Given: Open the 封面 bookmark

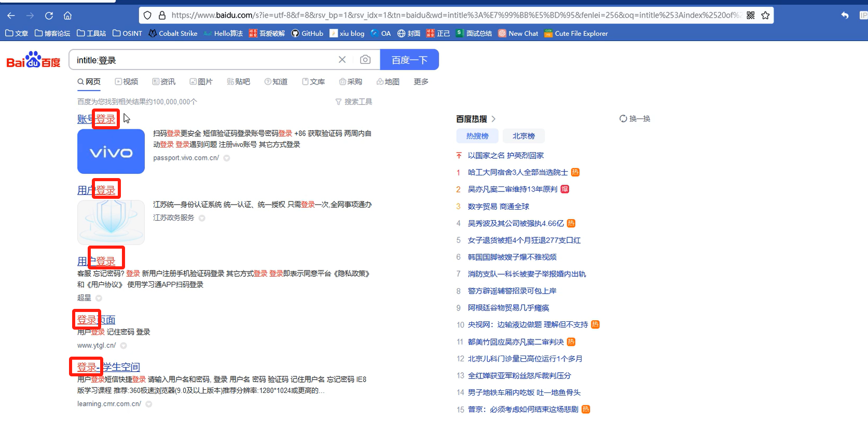Looking at the screenshot, I should coord(408,33).
